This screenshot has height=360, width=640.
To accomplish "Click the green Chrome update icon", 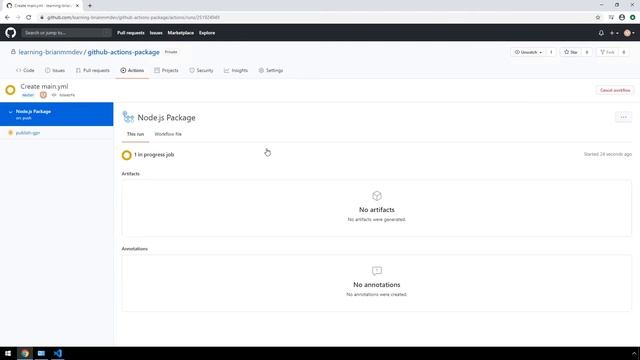I will [632, 18].
